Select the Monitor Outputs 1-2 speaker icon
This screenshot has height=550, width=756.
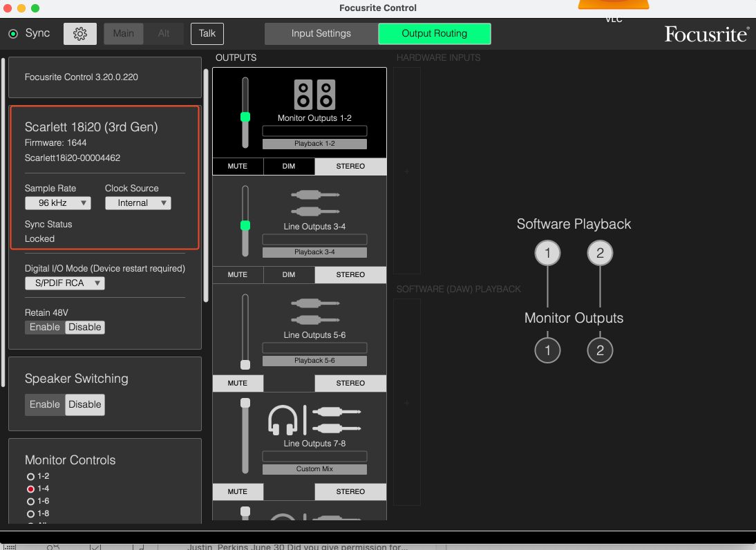tap(314, 95)
